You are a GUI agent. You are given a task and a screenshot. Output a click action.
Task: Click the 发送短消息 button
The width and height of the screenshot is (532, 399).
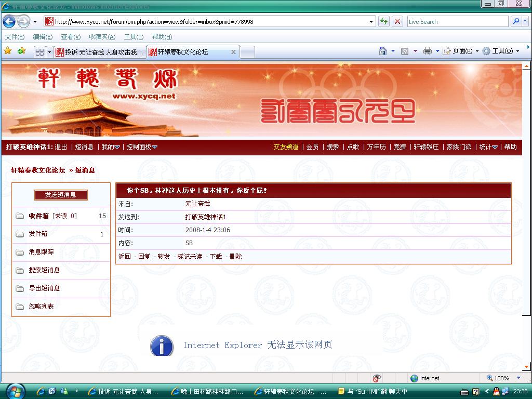pyautogui.click(x=61, y=195)
